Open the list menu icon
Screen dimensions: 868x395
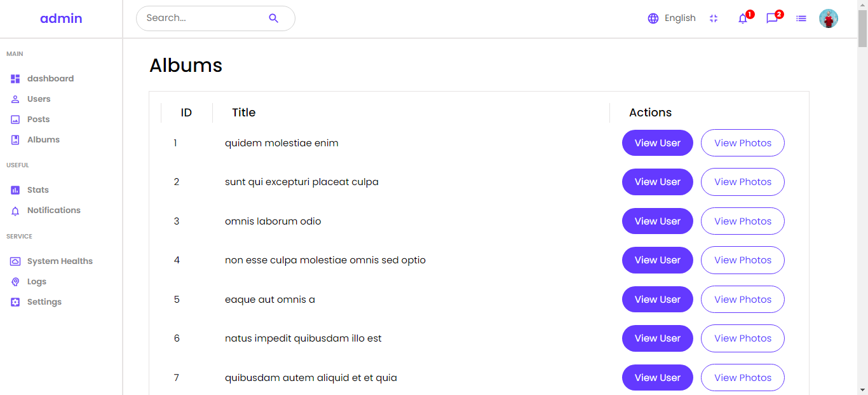coord(801,18)
